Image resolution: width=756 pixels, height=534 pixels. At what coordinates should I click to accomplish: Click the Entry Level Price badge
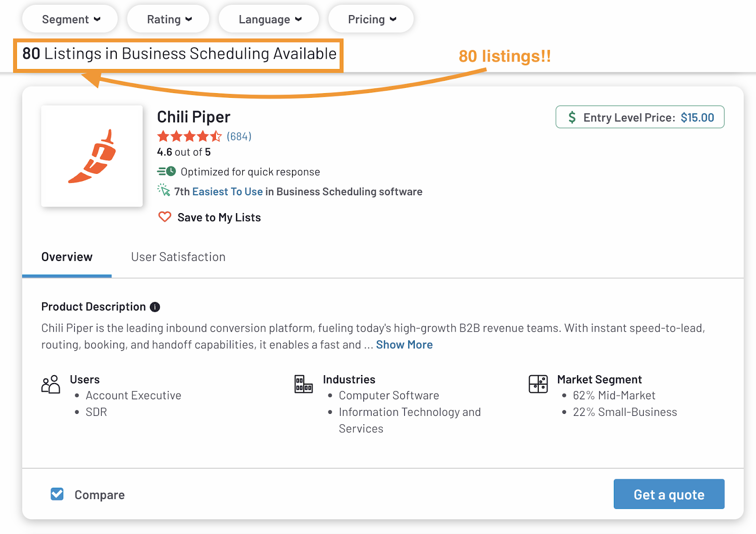click(640, 117)
